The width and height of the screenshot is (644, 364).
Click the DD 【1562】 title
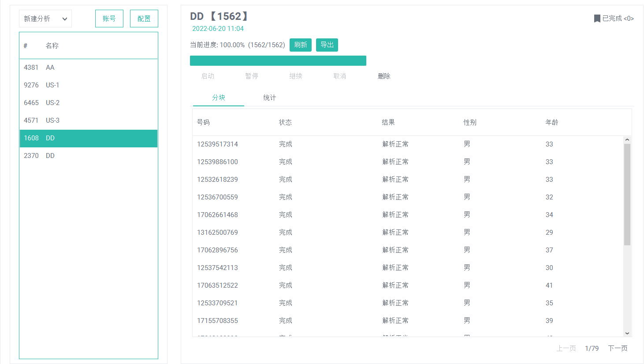[220, 16]
